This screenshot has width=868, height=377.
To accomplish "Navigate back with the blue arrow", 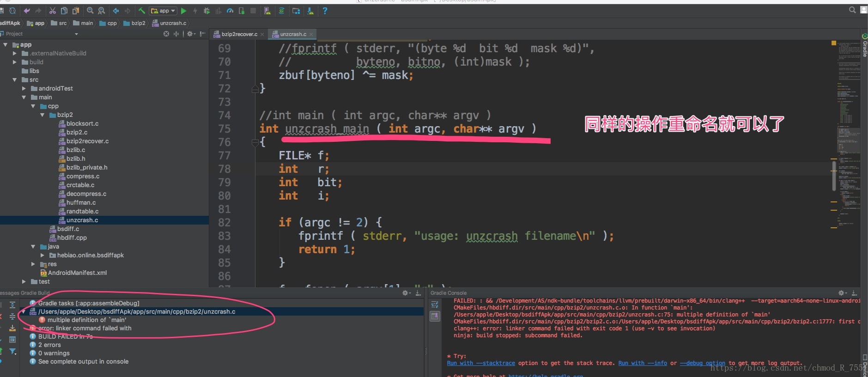I will (x=116, y=11).
